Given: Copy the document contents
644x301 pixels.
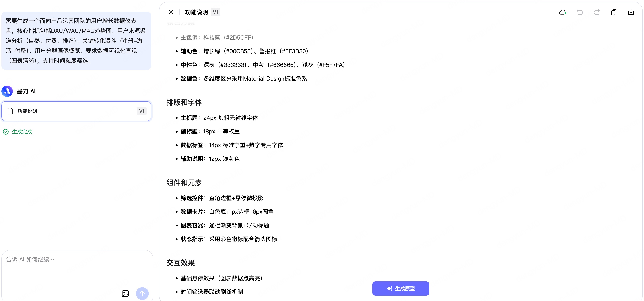Looking at the screenshot, I should (x=614, y=12).
